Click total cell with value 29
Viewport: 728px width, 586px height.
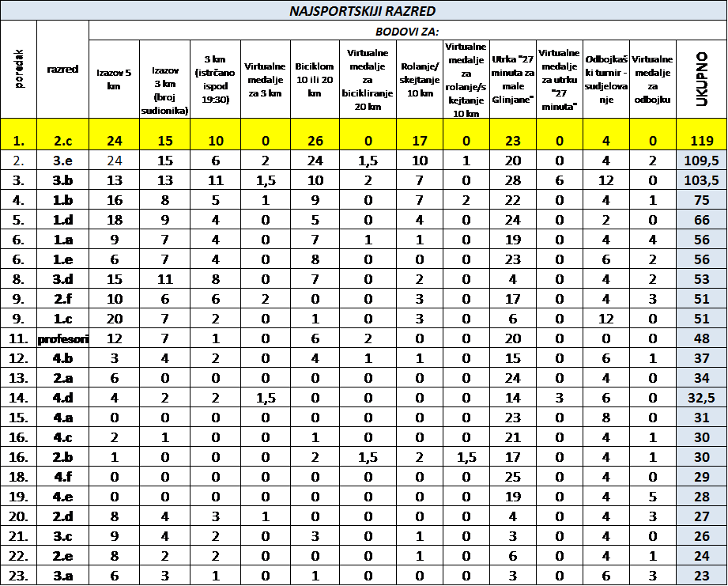click(x=702, y=477)
